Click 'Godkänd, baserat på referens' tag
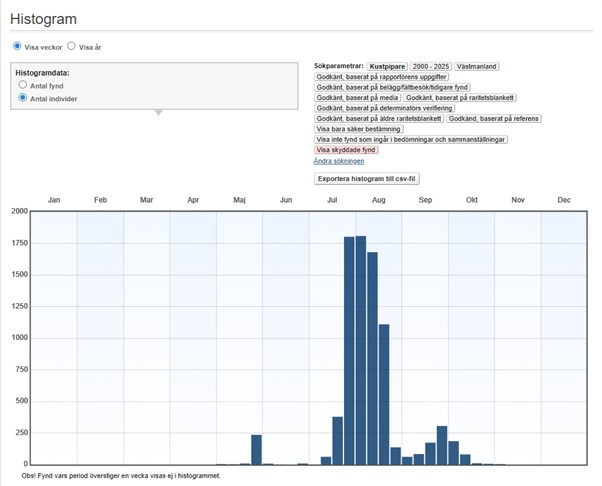The width and height of the screenshot is (602, 486). click(x=494, y=119)
